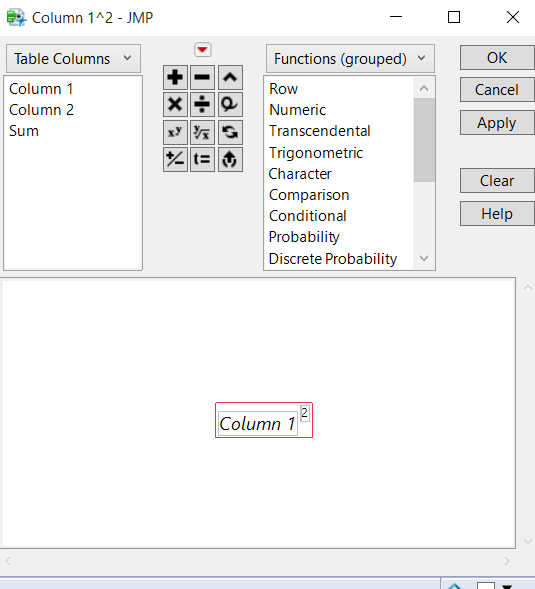Screen dimensions: 535x589
Task: Click the switch terms arrows icon
Action: pos(230,132)
